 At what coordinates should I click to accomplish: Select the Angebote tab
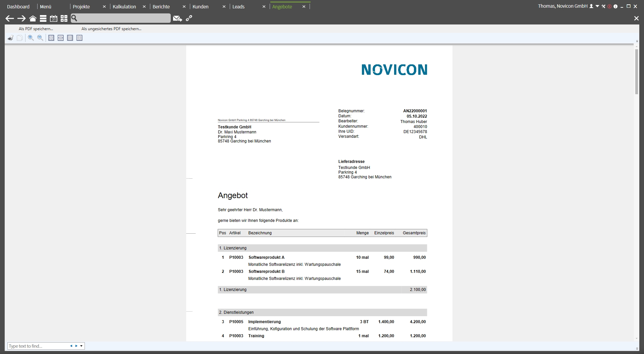click(282, 7)
